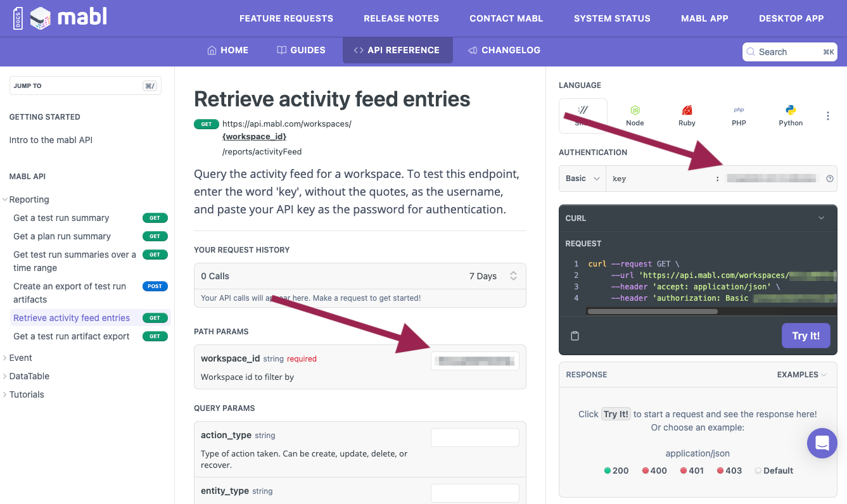Select the Default response example
Viewport: 847px width, 504px height.
[x=774, y=470]
